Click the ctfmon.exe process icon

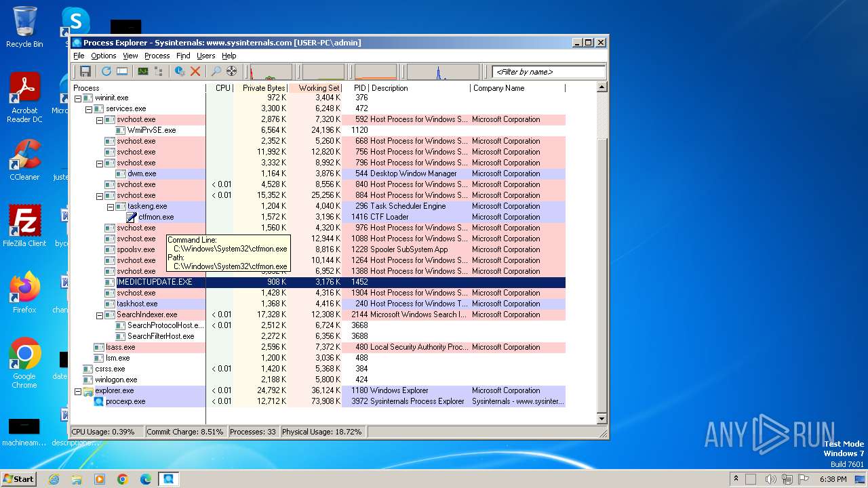(132, 217)
